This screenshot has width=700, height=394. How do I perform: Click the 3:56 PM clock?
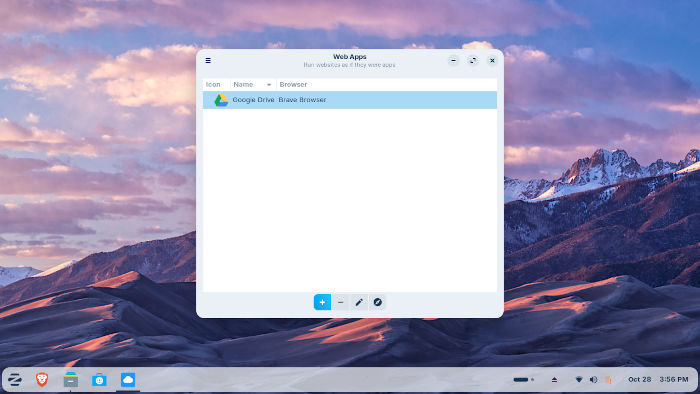(674, 379)
